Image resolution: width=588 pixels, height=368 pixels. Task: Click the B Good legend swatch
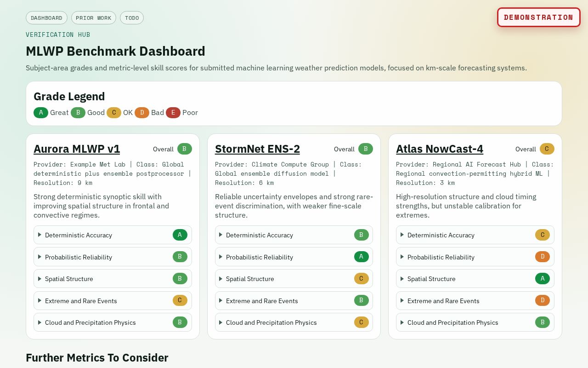click(x=78, y=113)
